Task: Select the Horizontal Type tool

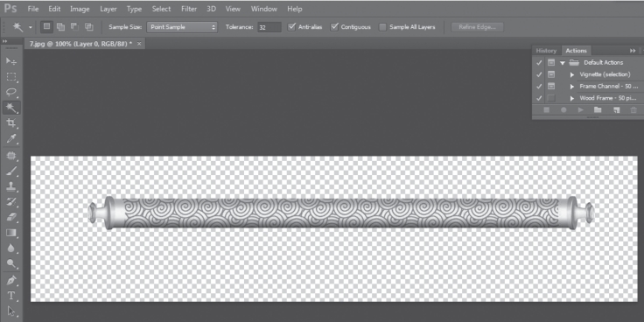Action: coord(11,295)
